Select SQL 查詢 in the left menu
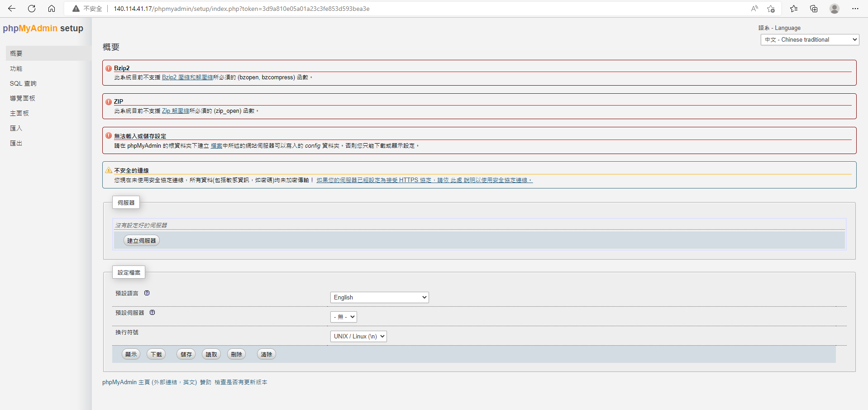Screen dimensions: 868x410 point(23,83)
